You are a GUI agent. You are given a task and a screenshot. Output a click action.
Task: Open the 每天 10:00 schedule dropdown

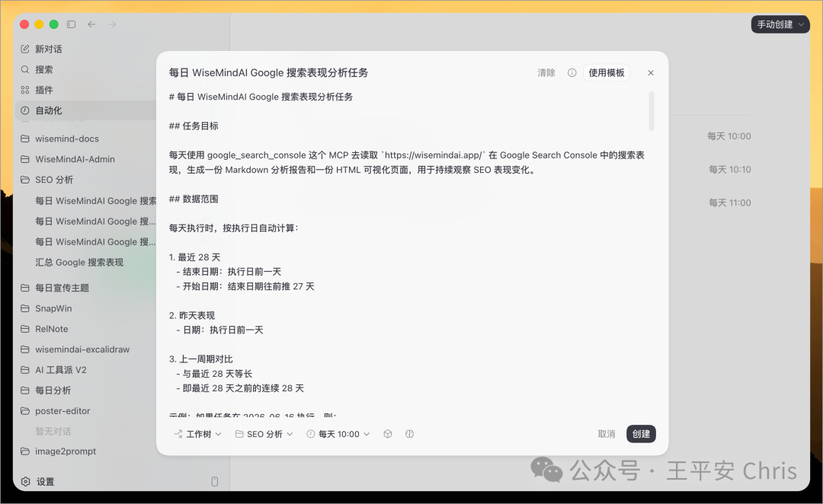tap(338, 434)
